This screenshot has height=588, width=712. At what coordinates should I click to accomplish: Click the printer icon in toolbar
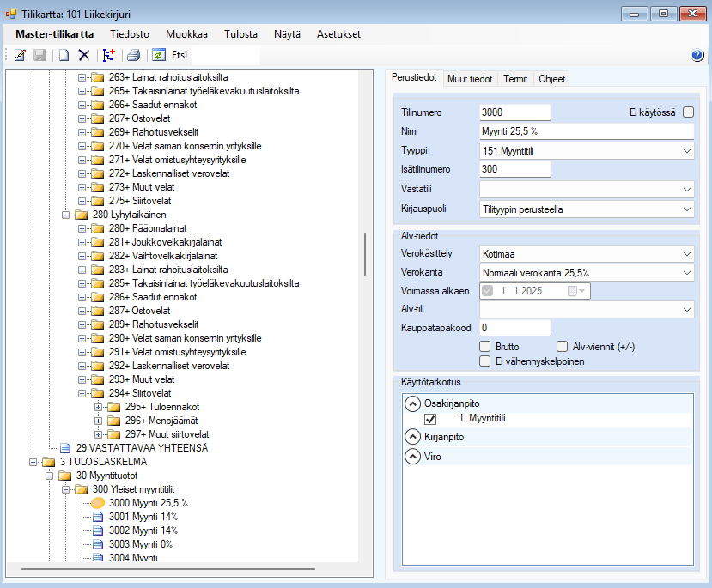(133, 55)
